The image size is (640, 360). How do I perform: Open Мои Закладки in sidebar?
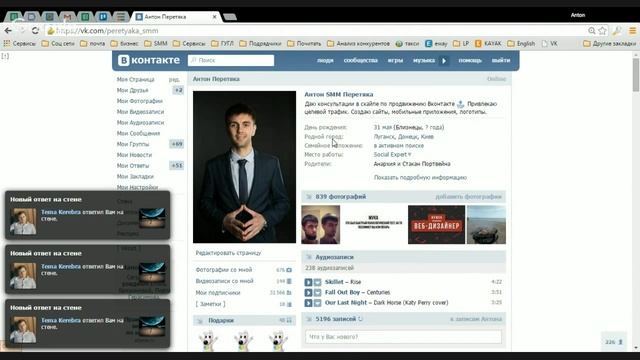pyautogui.click(x=135, y=177)
